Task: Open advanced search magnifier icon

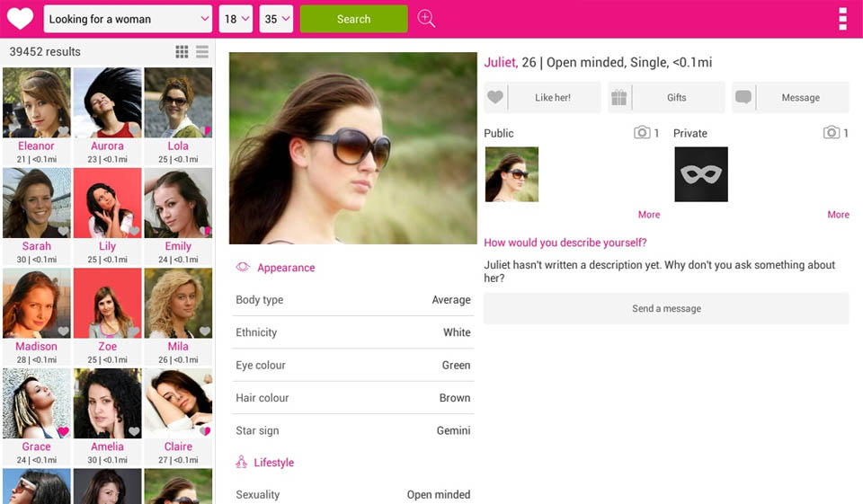Action: pos(426,19)
